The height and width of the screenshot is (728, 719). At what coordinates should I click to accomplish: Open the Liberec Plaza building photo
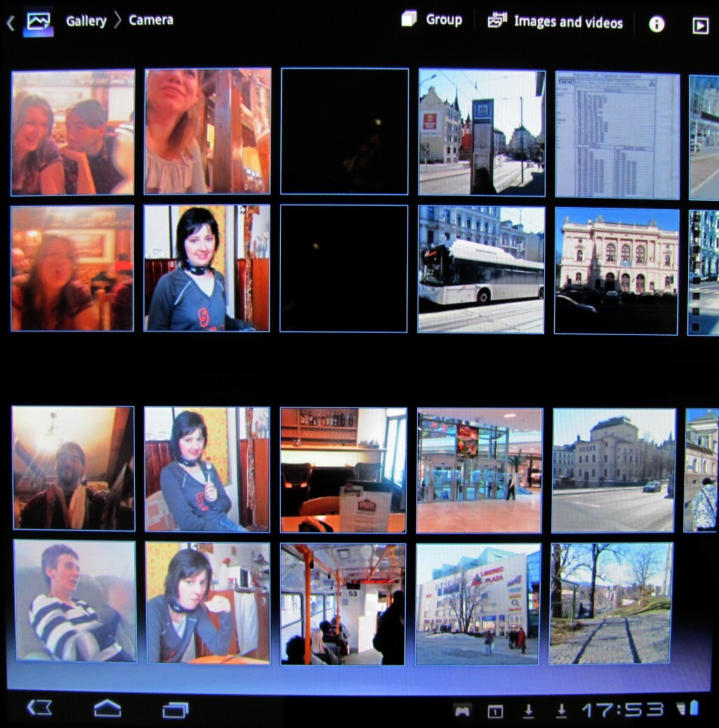[477, 604]
